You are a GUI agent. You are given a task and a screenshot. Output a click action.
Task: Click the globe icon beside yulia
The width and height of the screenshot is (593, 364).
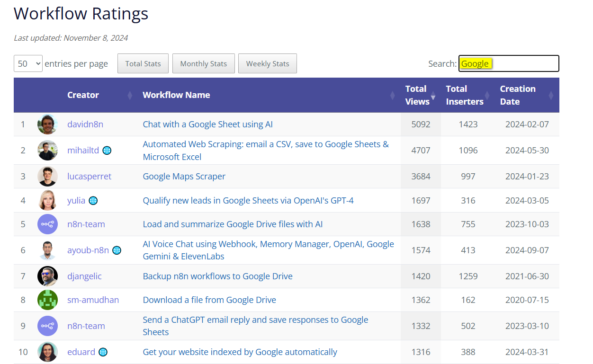pos(93,201)
